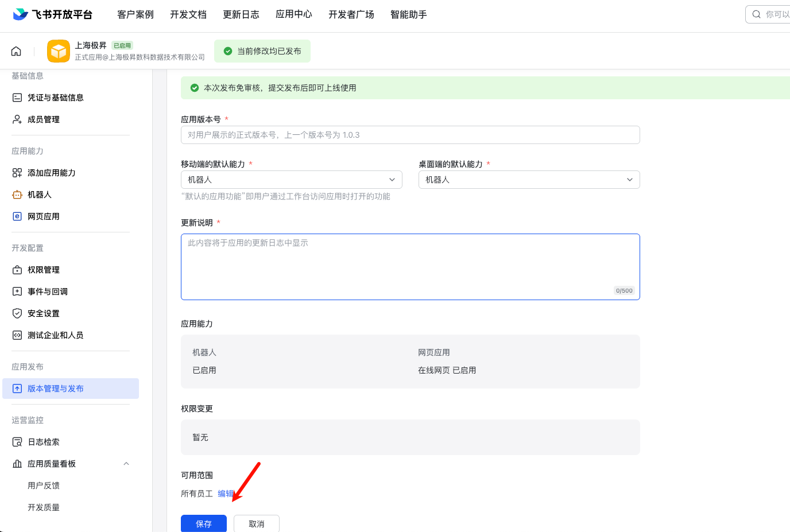Navigate to 应用中心 in top bar
This screenshot has height=532, width=790.
(293, 14)
